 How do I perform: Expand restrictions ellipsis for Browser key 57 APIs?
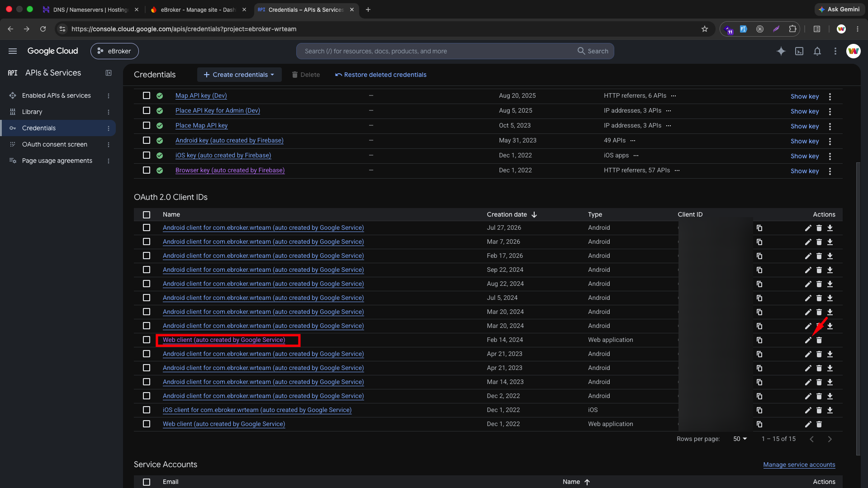[x=677, y=171]
